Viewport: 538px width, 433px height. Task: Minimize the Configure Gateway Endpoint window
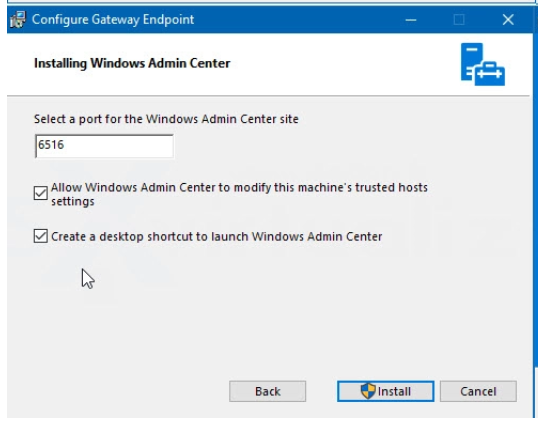[411, 20]
